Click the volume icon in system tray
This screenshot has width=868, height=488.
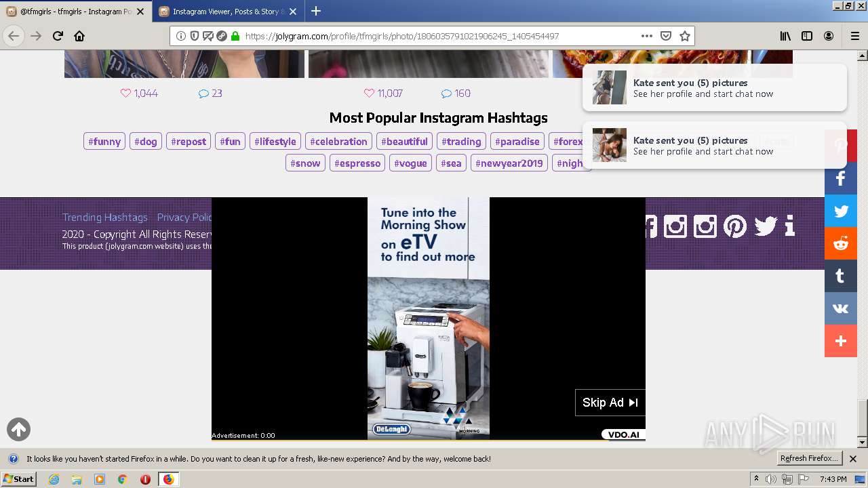pos(772,479)
